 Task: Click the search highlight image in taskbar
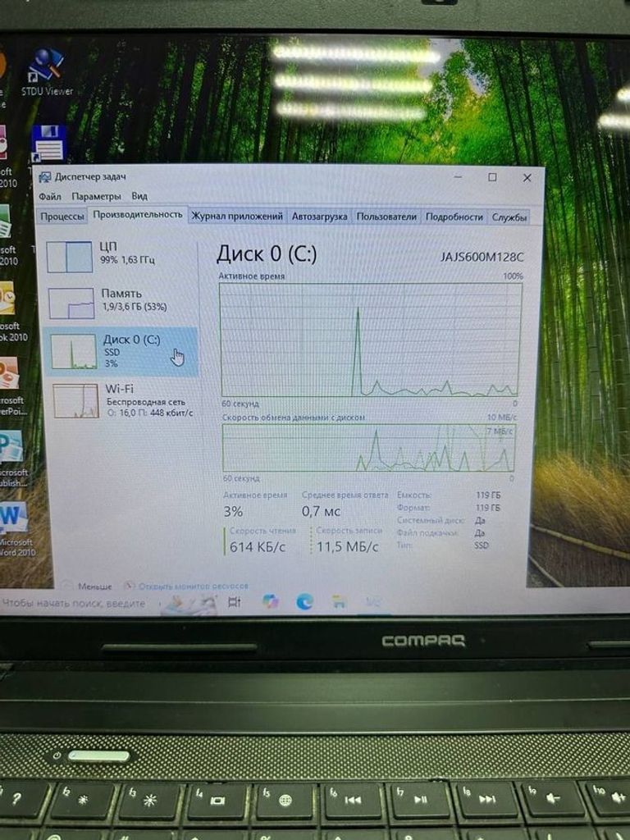189,604
